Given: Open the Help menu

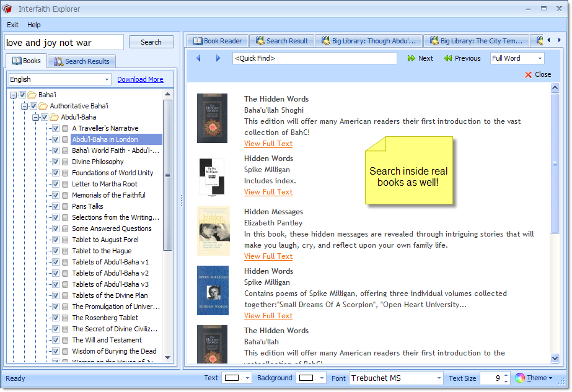Looking at the screenshot, I should 34,25.
